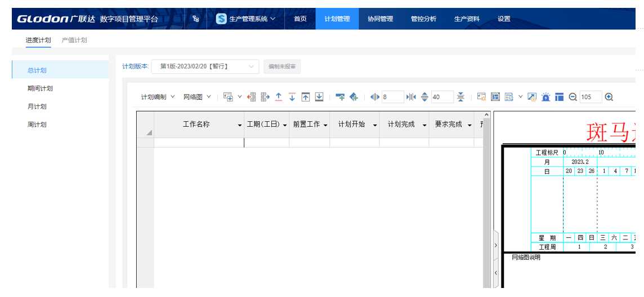Viewport: 644px width, 297px height.
Task: Edit the zoom percentage field showing 105
Action: [x=591, y=97]
